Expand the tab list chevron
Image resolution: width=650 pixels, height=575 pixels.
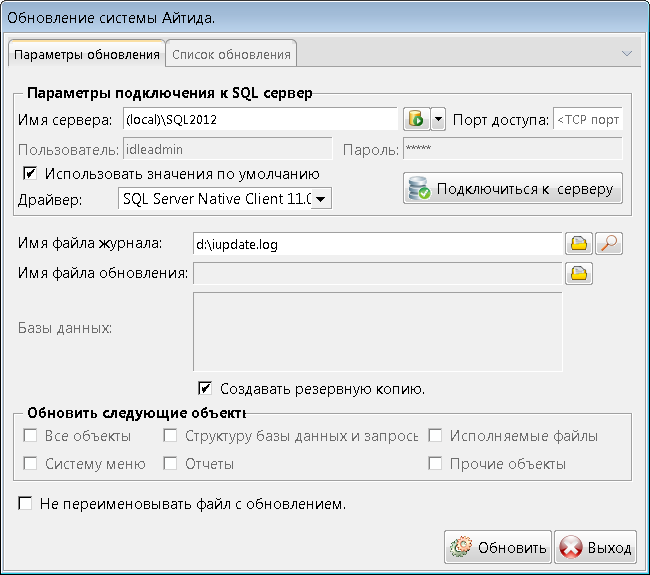click(x=627, y=53)
